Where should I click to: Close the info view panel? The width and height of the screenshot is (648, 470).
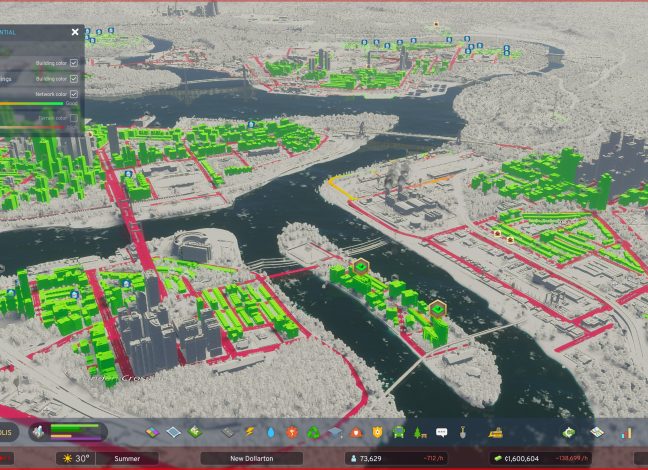(x=74, y=31)
